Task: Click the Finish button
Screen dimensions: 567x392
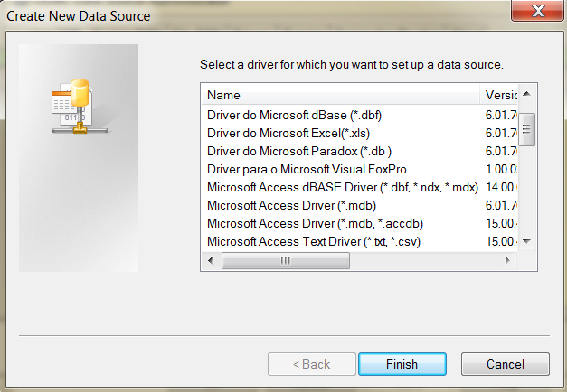Action: pyautogui.click(x=402, y=364)
